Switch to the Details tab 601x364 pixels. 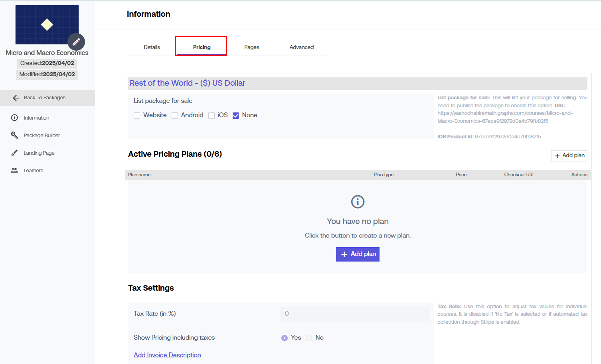(x=152, y=47)
